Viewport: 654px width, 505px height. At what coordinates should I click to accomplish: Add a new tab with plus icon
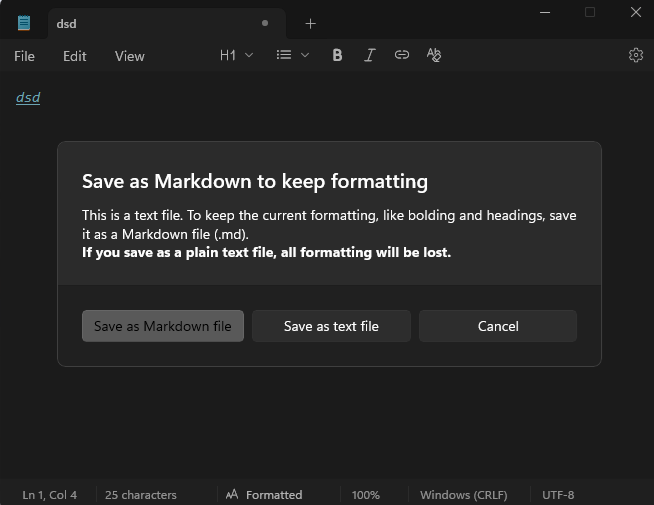click(x=310, y=24)
